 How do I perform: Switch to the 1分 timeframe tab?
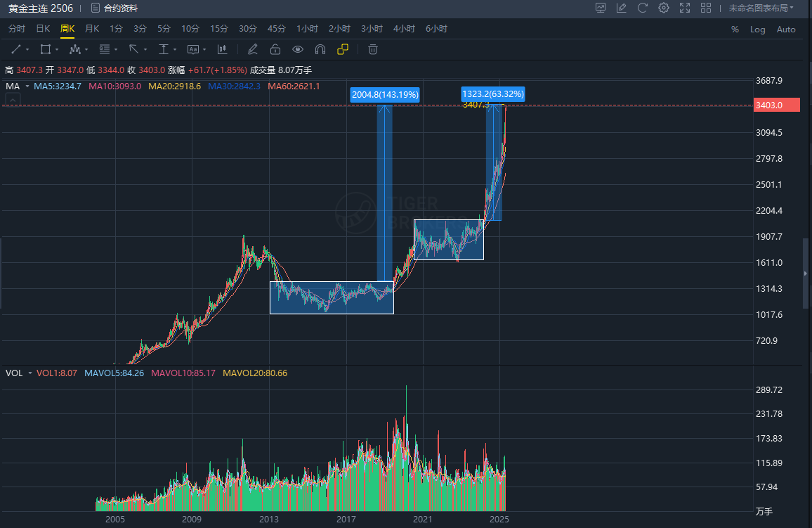point(116,29)
